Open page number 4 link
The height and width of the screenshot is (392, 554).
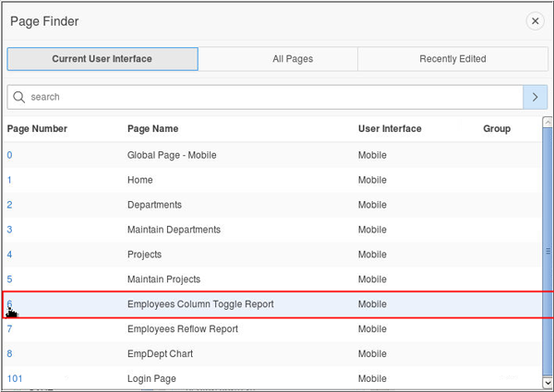(10, 255)
